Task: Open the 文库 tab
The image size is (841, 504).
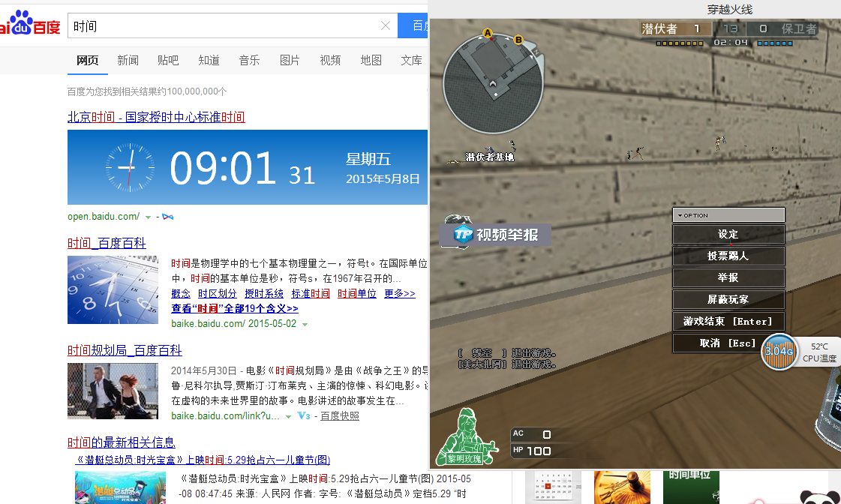Action: [x=411, y=61]
